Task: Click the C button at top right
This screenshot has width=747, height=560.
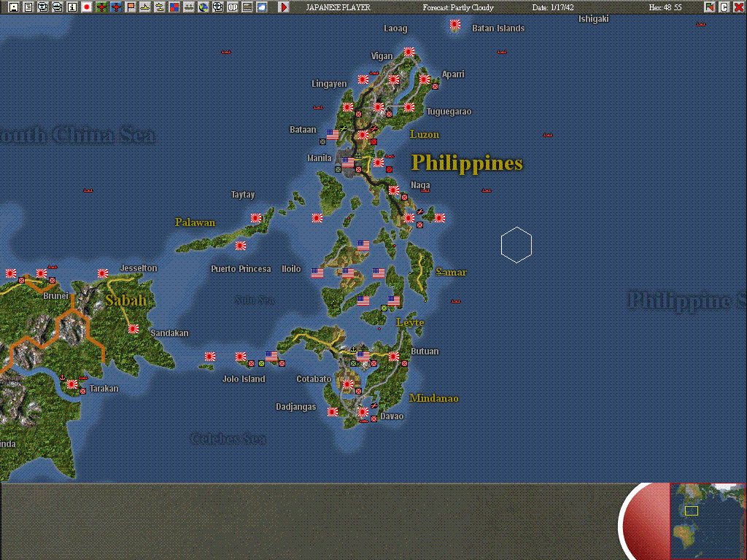Action: coord(724,7)
